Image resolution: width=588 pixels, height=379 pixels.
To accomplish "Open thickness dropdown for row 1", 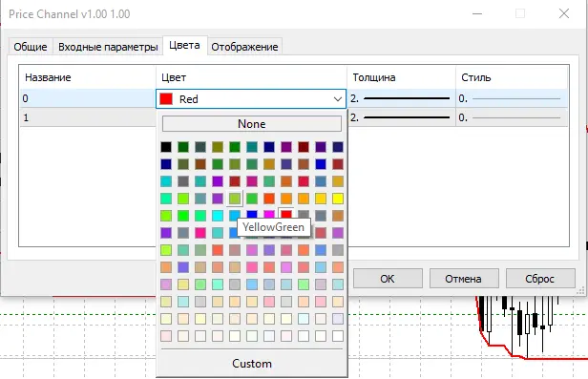I will (401, 117).
